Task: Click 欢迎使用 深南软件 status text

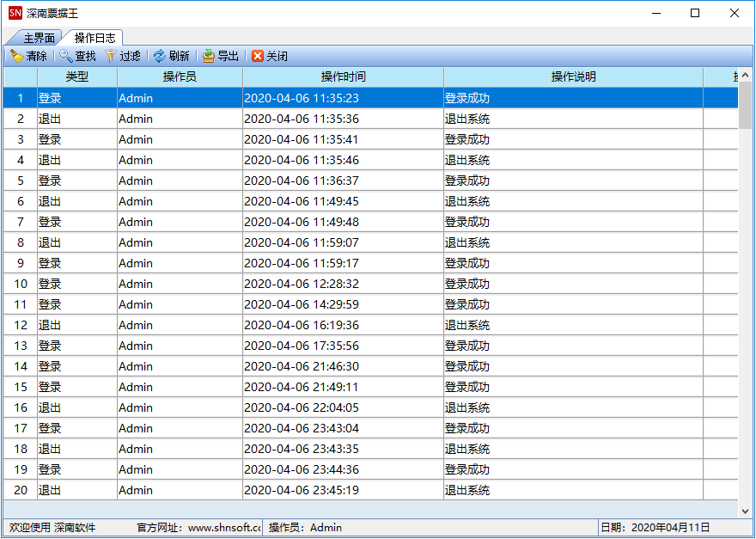Action: point(52,528)
